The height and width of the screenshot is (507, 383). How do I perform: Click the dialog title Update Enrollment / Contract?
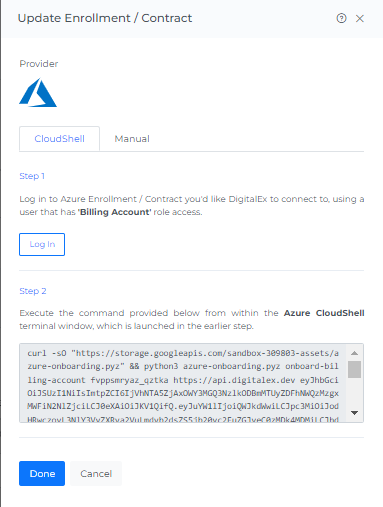point(105,18)
